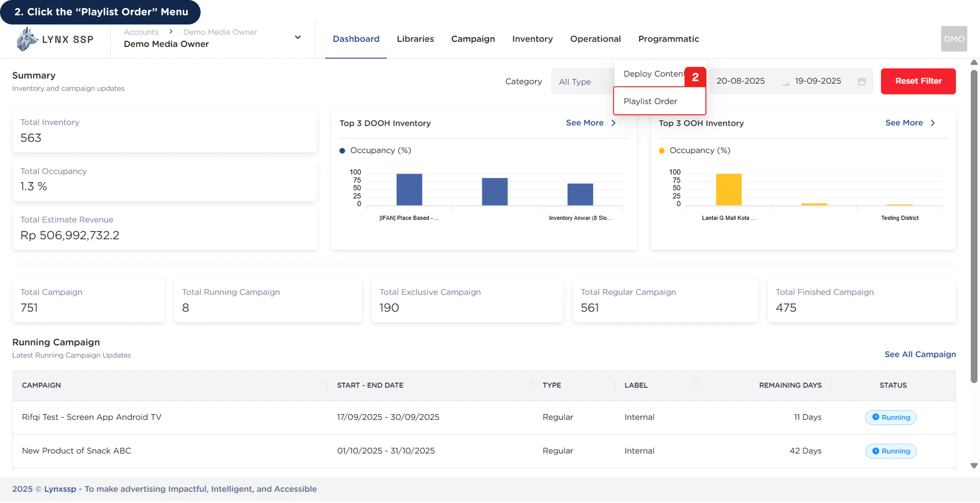980x503 pixels.
Task: Open the See All Campaign link
Action: pos(920,355)
